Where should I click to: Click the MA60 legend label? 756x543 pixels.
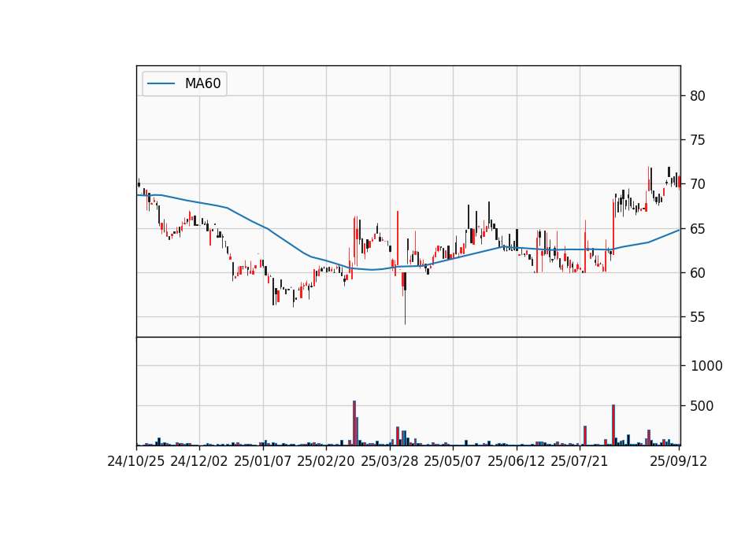tap(202, 83)
